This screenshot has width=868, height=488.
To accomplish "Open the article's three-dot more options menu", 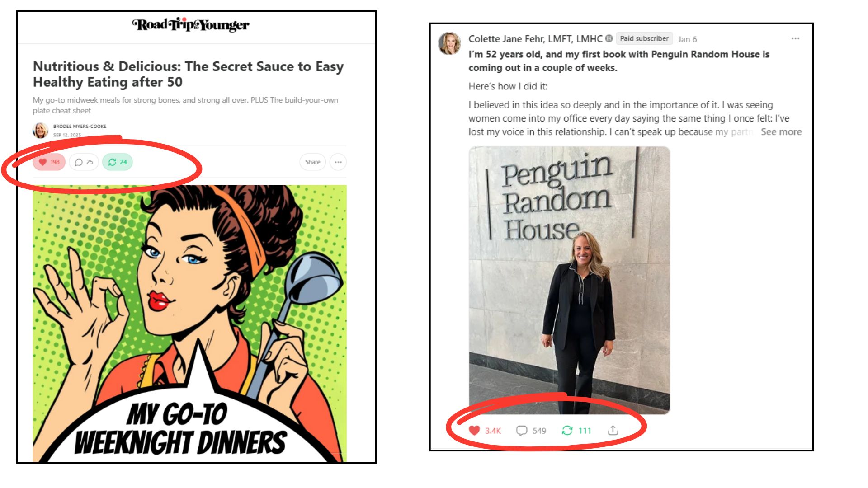I will pyautogui.click(x=338, y=162).
